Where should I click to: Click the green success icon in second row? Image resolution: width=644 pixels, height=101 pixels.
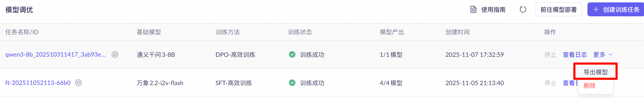pos(292,83)
